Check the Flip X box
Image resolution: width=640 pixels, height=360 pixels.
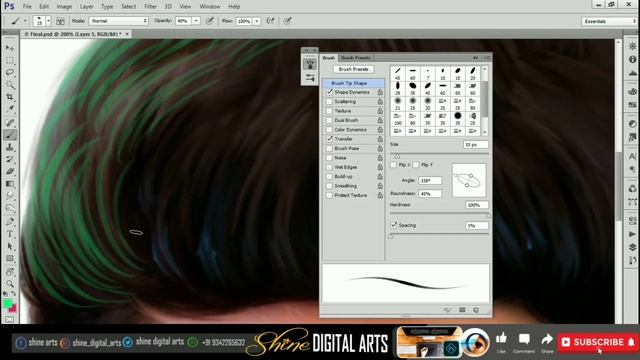(x=393, y=165)
